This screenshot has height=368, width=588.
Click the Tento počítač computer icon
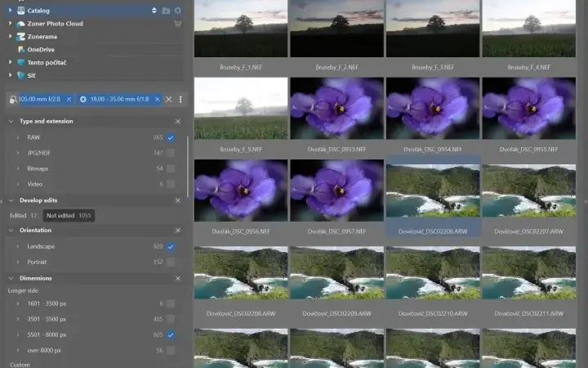[21, 62]
